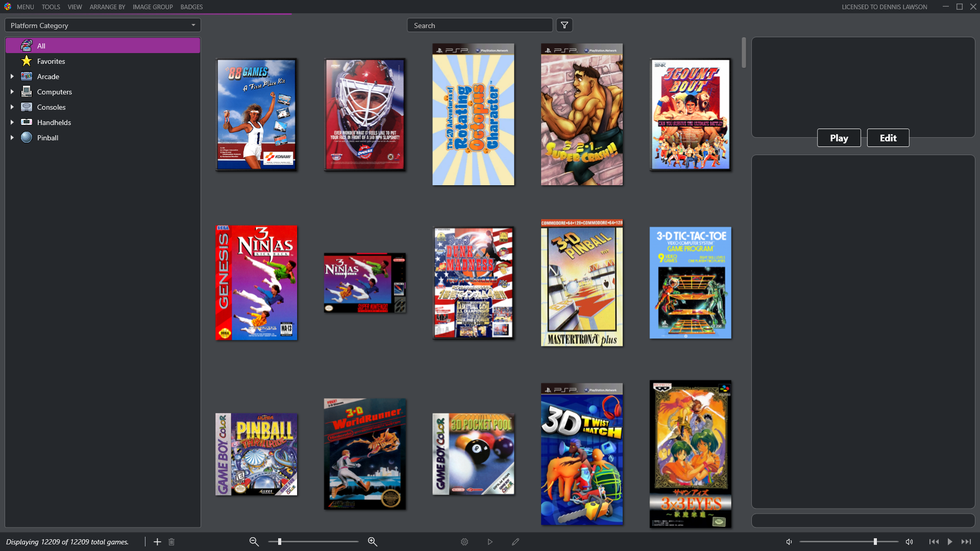Expand the Computers tree node

tap(12, 92)
